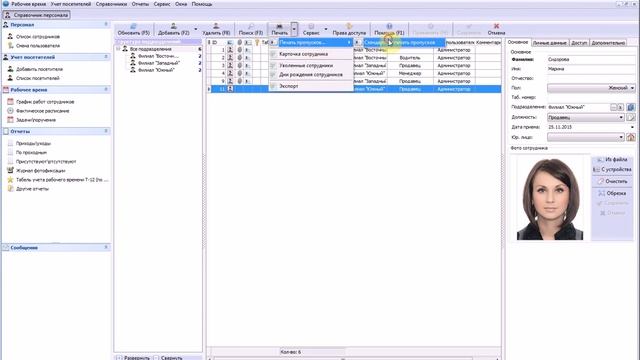Collapse the Отчеты sidebar section
640x360 pixels.
tap(106, 131)
